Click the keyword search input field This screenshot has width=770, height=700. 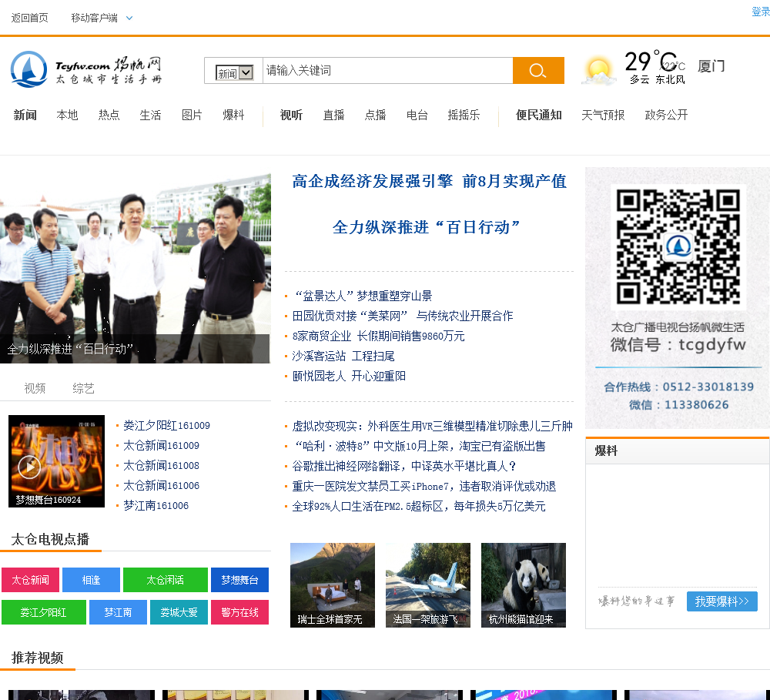387,71
